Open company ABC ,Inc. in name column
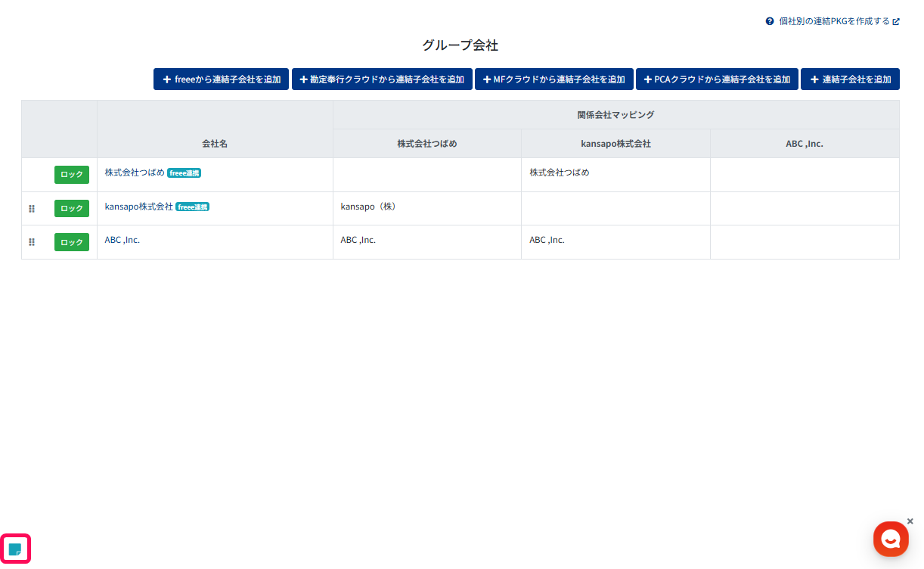This screenshot has height=569, width=924. point(122,240)
